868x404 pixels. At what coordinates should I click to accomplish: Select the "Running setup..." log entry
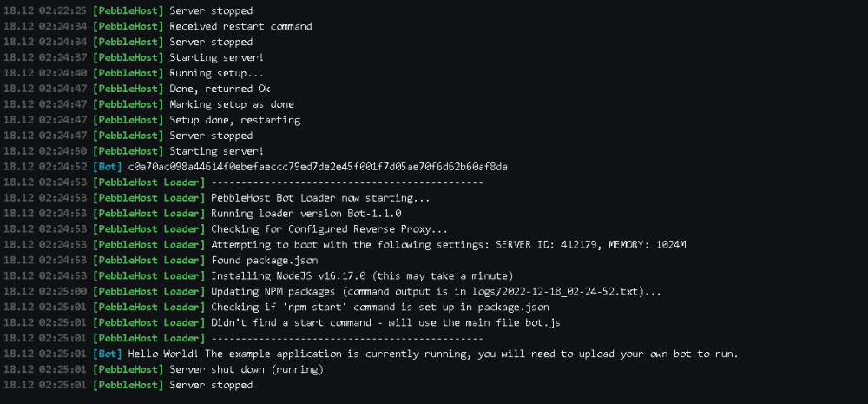[216, 73]
